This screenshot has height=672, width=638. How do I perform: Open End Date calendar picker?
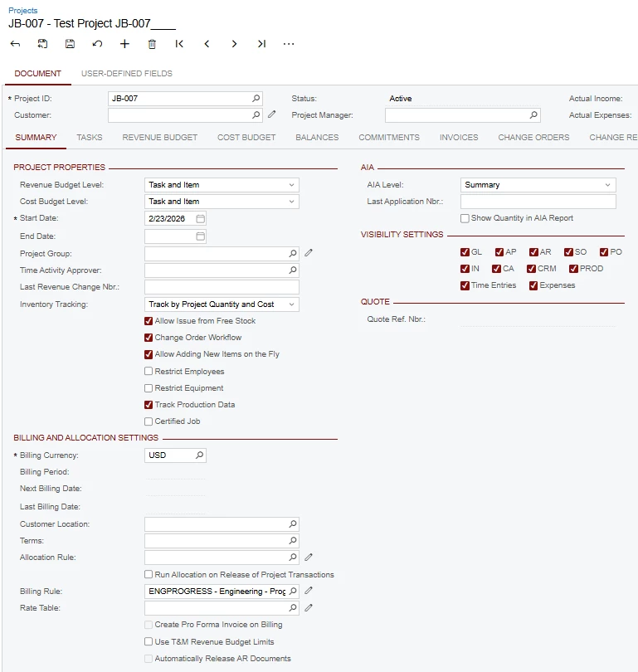point(200,236)
